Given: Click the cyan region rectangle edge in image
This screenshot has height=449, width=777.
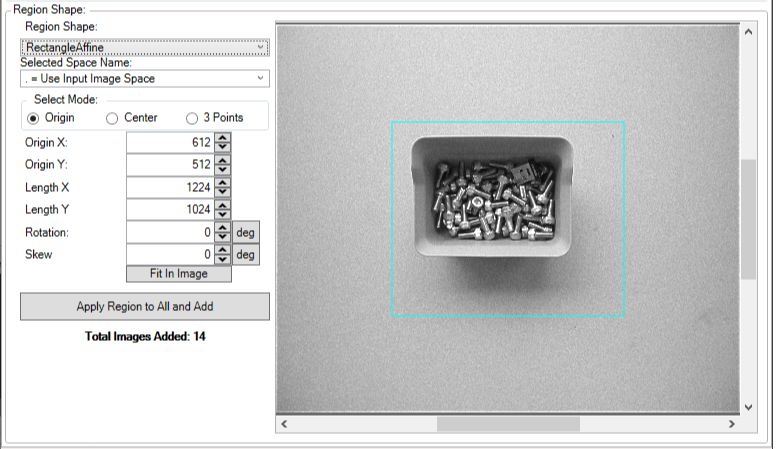Looking at the screenshot, I should pyautogui.click(x=507, y=122).
